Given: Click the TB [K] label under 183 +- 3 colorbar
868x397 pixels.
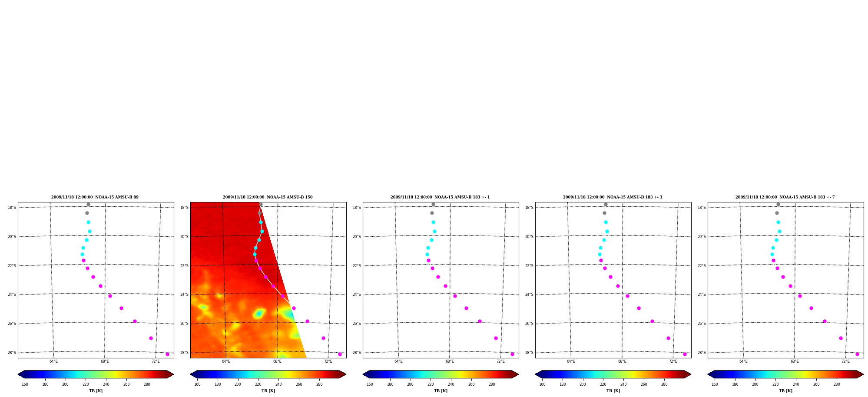Looking at the screenshot, I should click(613, 391).
